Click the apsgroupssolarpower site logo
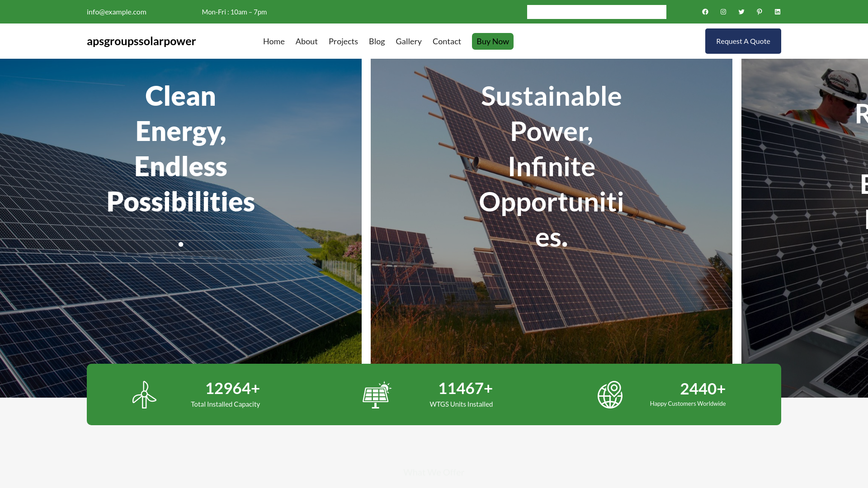868x488 pixels. [141, 41]
